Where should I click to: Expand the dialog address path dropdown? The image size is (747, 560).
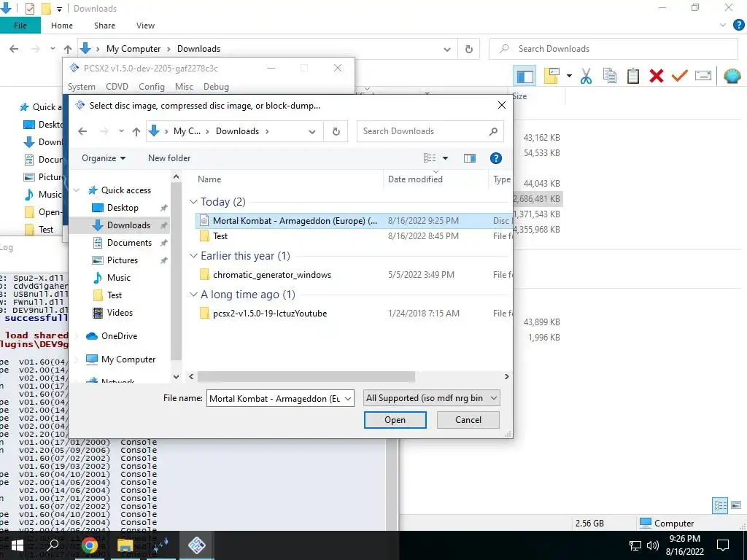pyautogui.click(x=312, y=131)
